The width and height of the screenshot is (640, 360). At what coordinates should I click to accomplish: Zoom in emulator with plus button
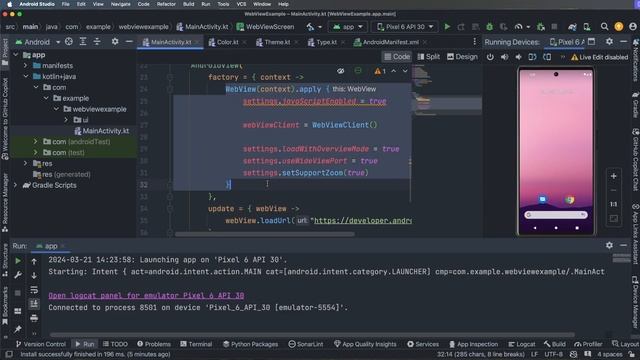(x=613, y=176)
